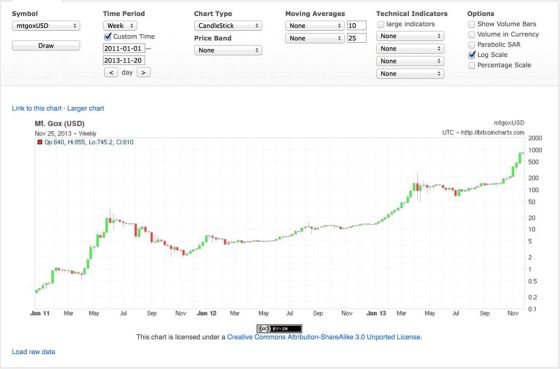This screenshot has height=369, width=560.
Task: Click the Load raw data link
Action: pyautogui.click(x=34, y=352)
